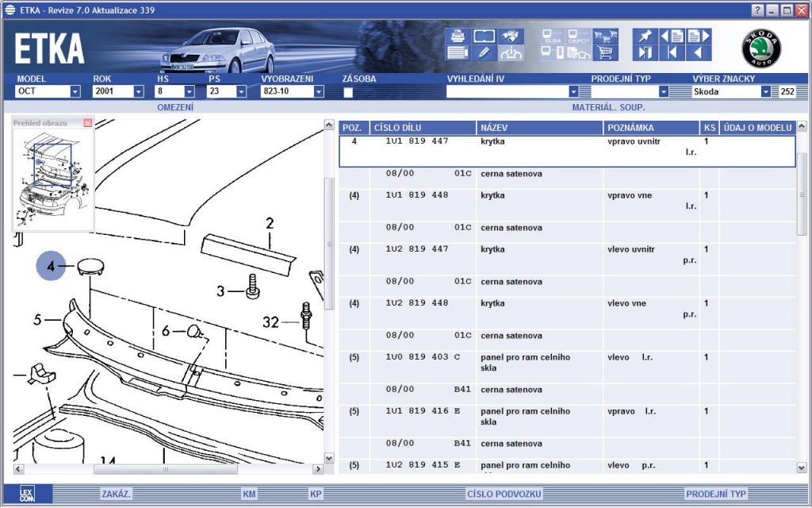Click the ELSA icon
The height and width of the screenshot is (508, 812).
(553, 37)
